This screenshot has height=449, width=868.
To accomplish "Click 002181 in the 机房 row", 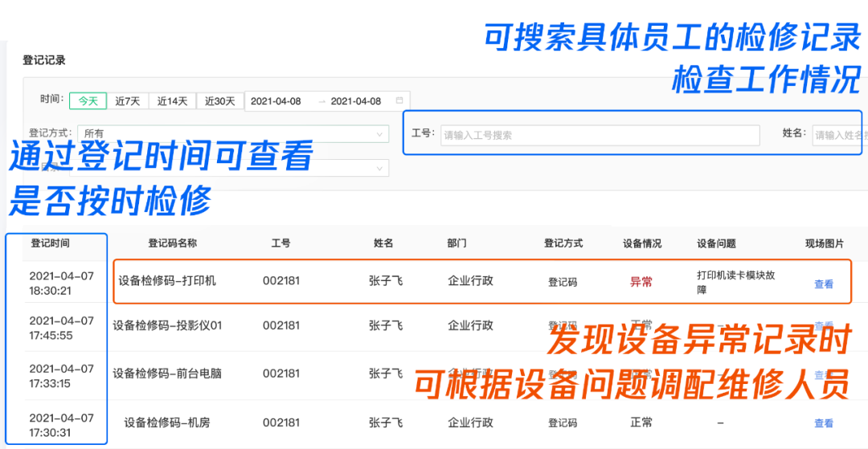I will click(281, 423).
